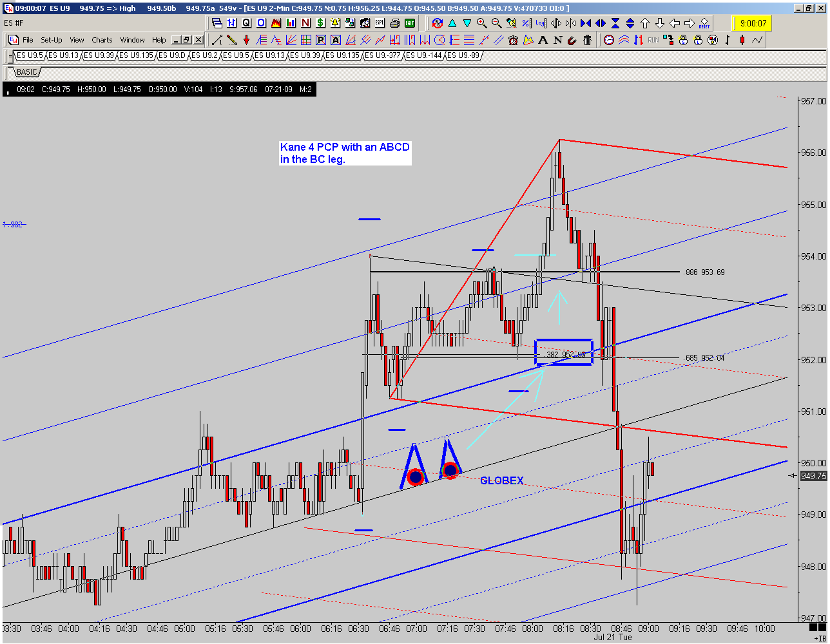This screenshot has height=644, width=830.
Task: Open the Window menu
Action: 132,40
